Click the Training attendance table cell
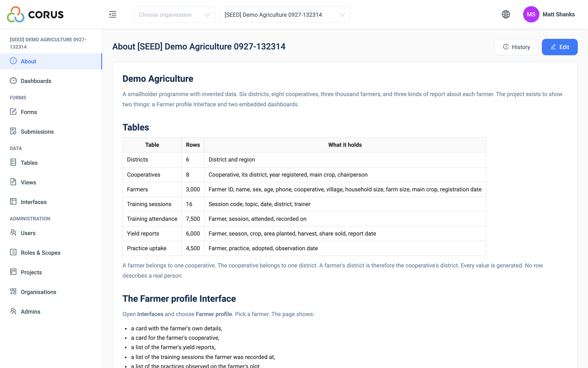Screen dimensions: 588x368 tap(152, 219)
